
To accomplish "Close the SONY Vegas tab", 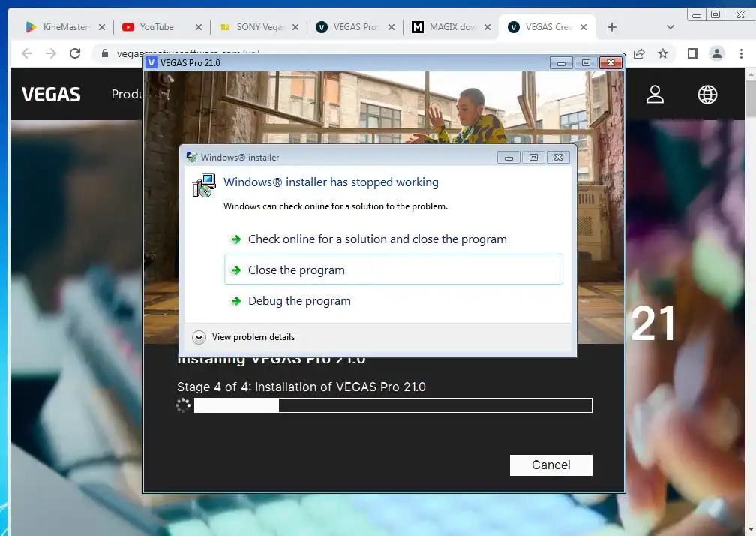I will click(295, 27).
